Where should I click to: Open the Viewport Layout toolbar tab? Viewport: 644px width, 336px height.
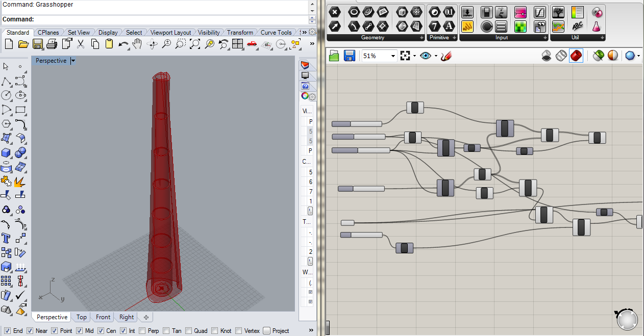[171, 33]
